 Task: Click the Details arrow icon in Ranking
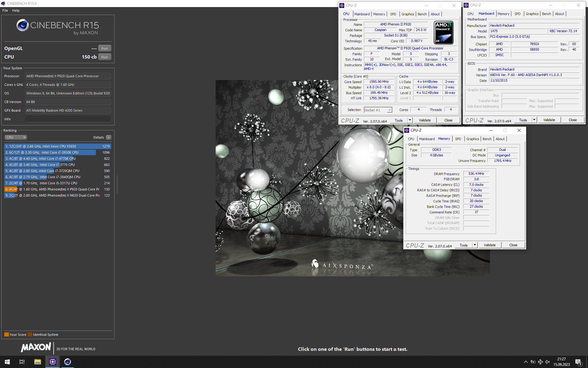point(109,137)
